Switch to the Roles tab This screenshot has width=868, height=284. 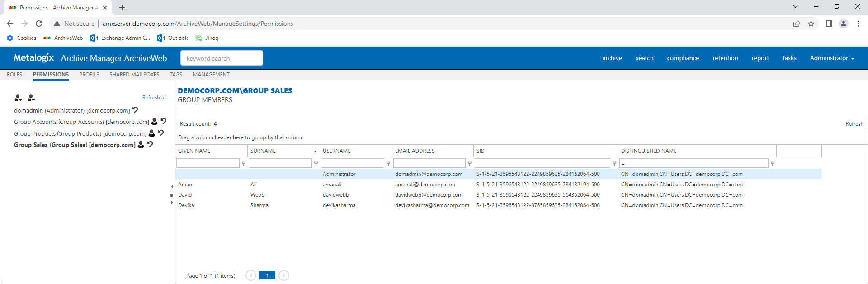click(14, 75)
